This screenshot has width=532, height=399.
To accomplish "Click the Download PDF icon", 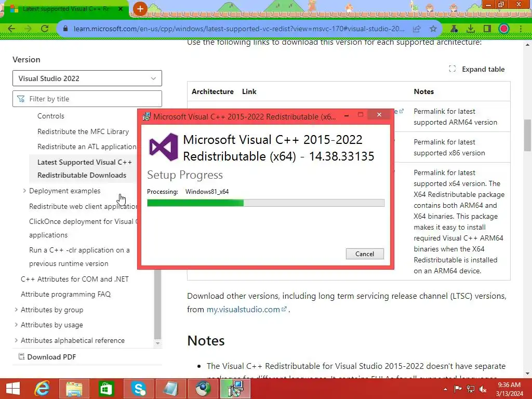I will tap(21, 356).
